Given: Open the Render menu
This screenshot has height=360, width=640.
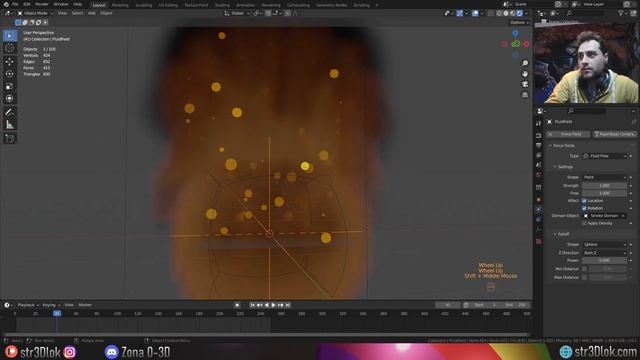Looking at the screenshot, I should (42, 4).
